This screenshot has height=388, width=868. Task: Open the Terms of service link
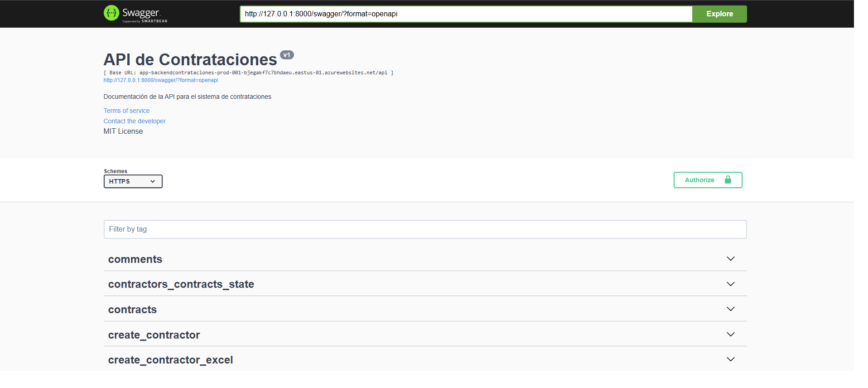click(126, 111)
